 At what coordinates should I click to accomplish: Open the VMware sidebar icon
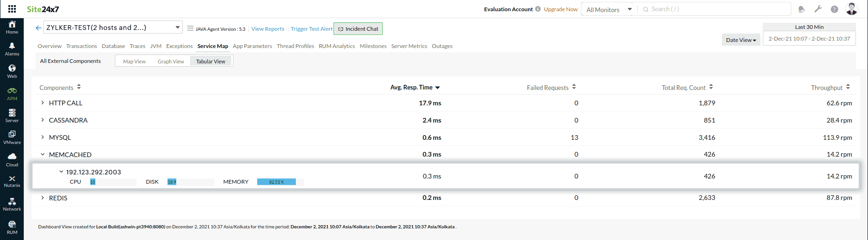(x=12, y=137)
